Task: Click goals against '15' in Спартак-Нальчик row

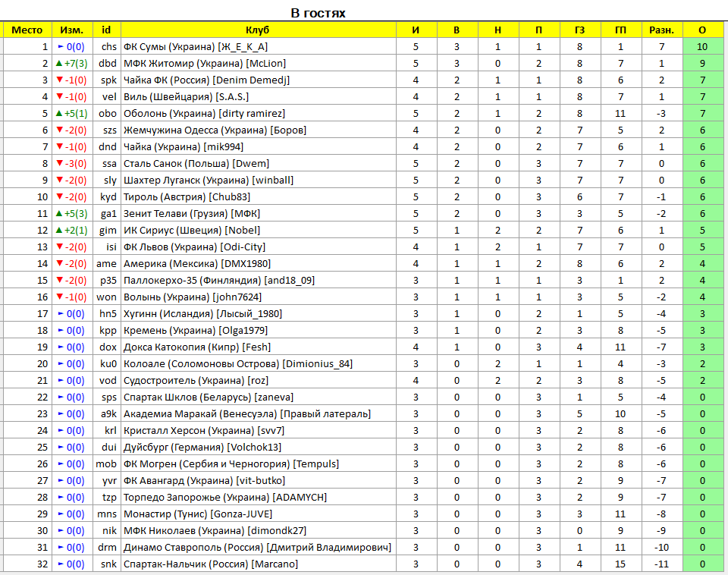Action: pos(621,565)
